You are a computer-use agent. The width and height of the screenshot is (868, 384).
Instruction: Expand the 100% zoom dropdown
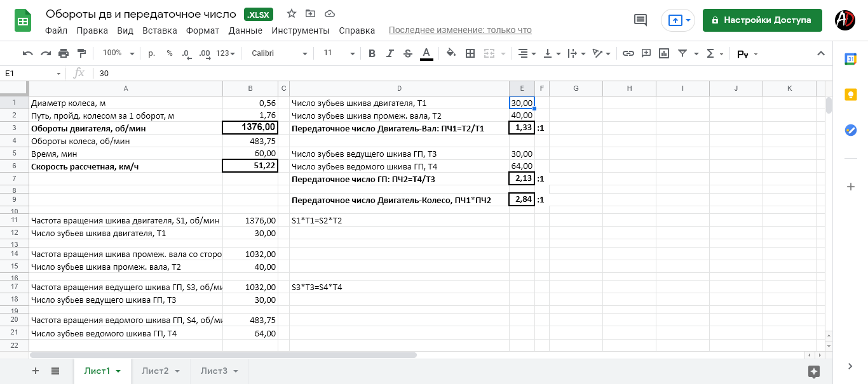[x=119, y=53]
